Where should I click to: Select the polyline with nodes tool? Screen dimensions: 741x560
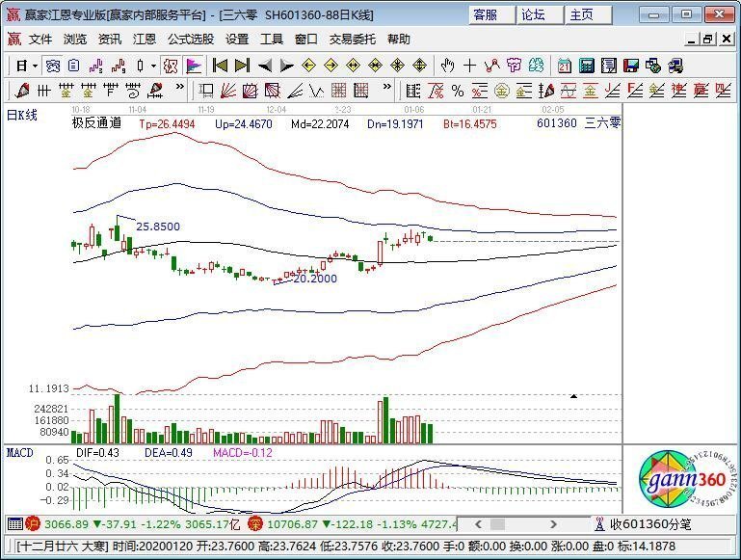pyautogui.click(x=492, y=66)
